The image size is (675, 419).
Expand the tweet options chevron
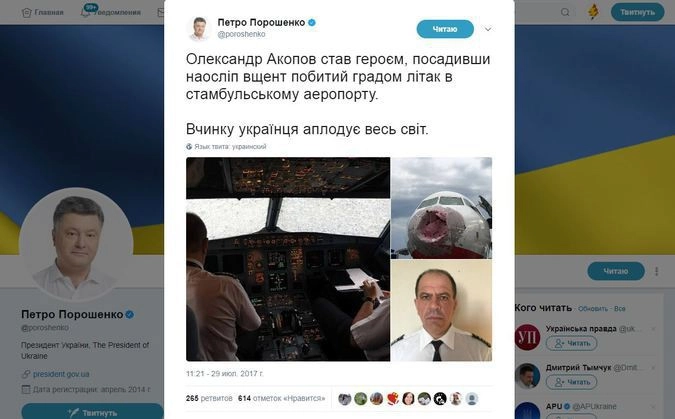point(488,29)
